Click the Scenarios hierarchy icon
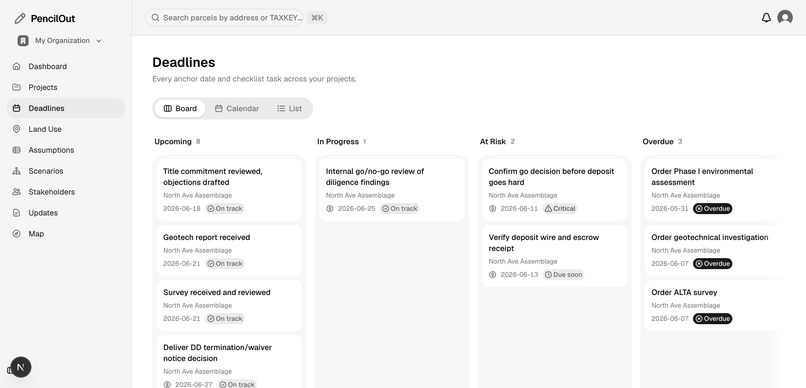 pos(16,171)
